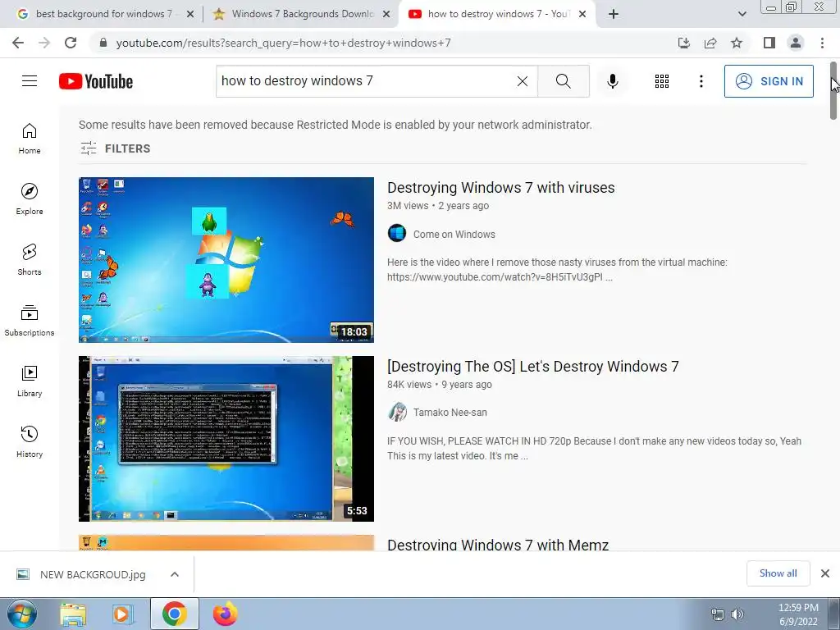The height and width of the screenshot is (630, 840).
Task: Click the install app icon in address bar
Action: 684,43
